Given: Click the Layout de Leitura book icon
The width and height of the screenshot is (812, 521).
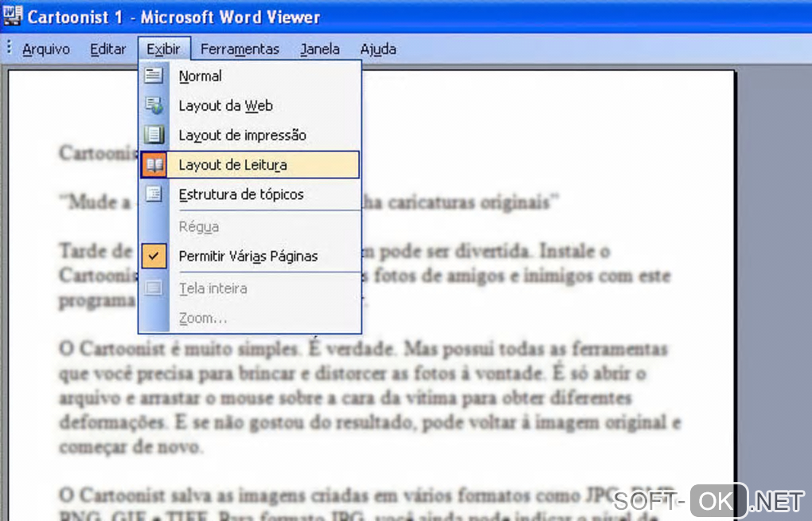Looking at the screenshot, I should 154,165.
